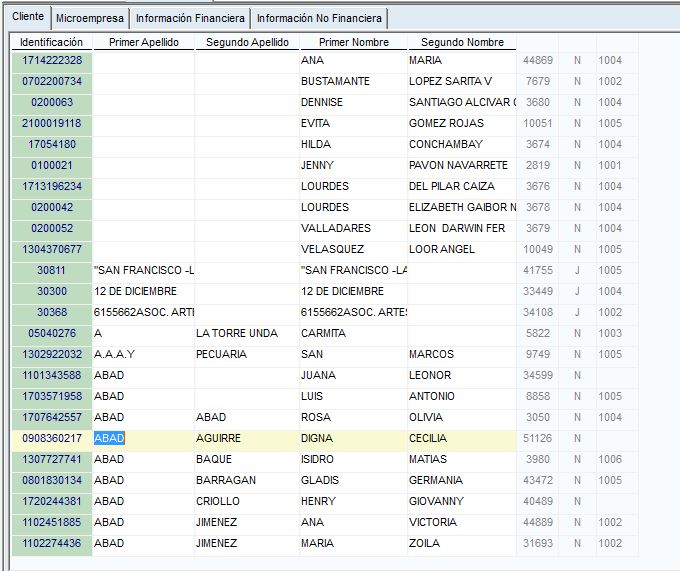
Task: Select identification 0702200734 cell
Action: pyautogui.click(x=52, y=82)
